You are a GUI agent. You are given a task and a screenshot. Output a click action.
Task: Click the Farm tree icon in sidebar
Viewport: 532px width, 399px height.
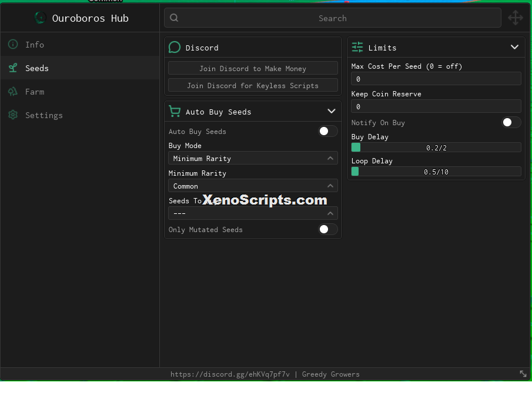pos(13,92)
